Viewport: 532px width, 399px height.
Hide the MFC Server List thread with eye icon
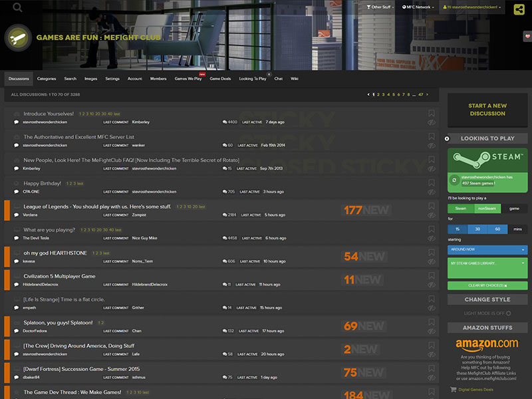(x=431, y=146)
